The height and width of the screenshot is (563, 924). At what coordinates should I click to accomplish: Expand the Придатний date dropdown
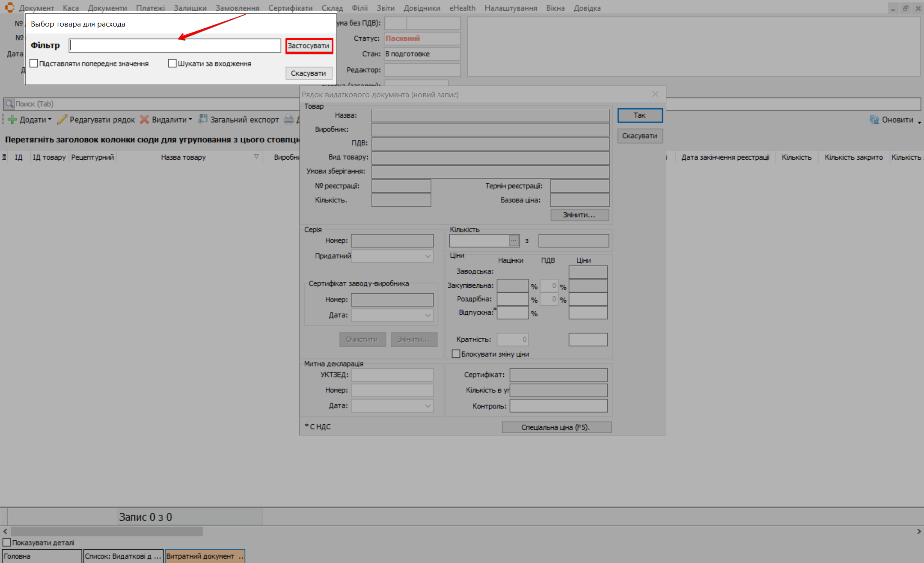coord(428,256)
